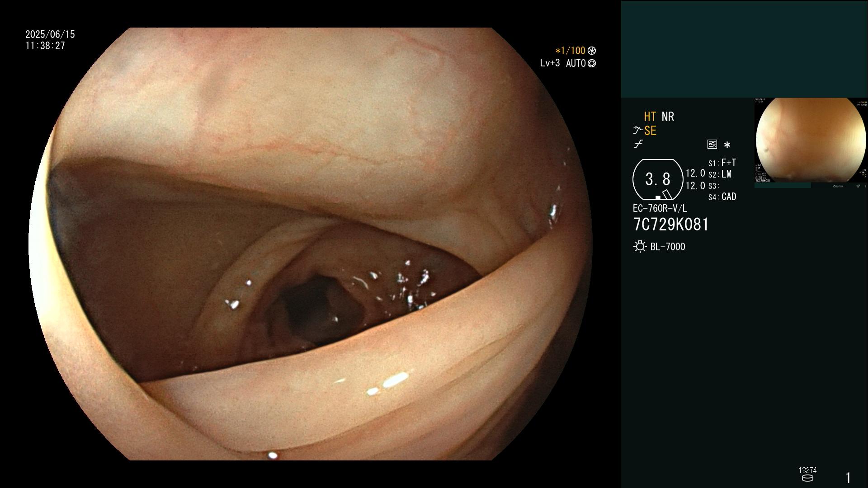This screenshot has height=488, width=868.
Task: Click the lower 12.0 diameter value
Action: pyautogui.click(x=695, y=186)
